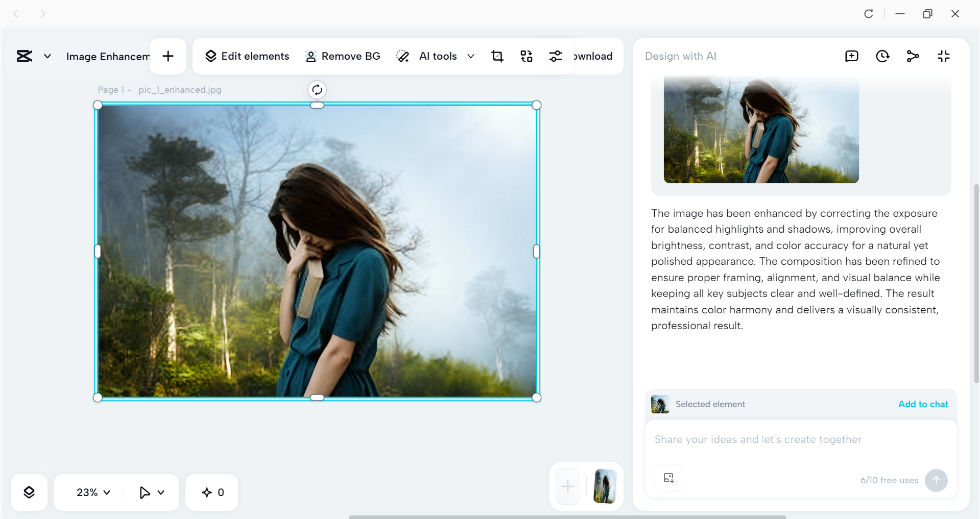Expand the cursor mode dropdown
This screenshot has height=519, width=980.
(151, 492)
